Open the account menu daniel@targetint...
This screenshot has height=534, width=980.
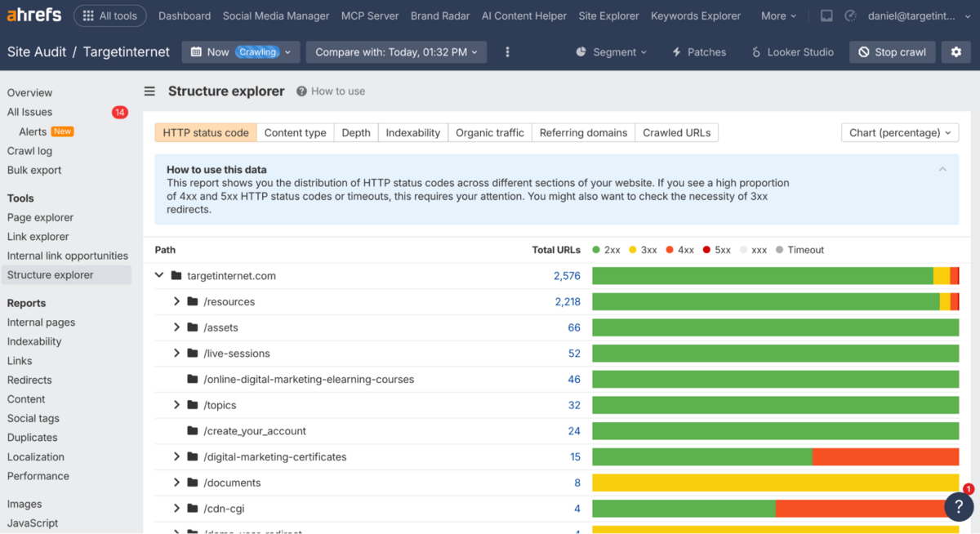pos(920,16)
